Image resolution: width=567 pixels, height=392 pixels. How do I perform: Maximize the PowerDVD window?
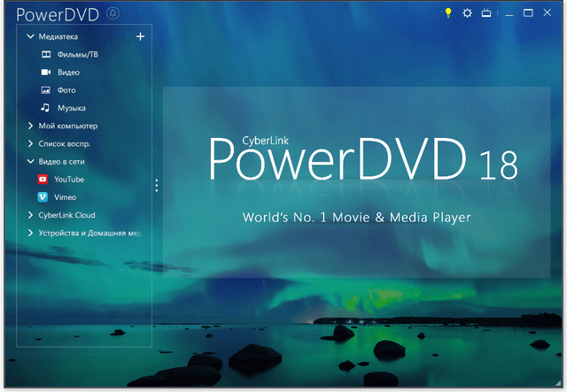(x=528, y=13)
